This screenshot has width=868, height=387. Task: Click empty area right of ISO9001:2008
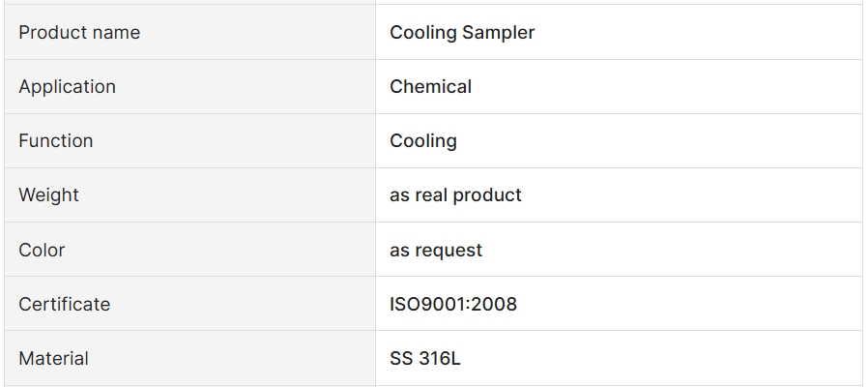coord(689,304)
